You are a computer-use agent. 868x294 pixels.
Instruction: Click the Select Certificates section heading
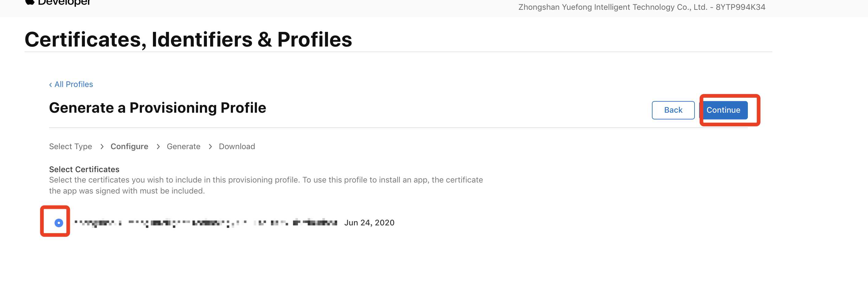[84, 169]
